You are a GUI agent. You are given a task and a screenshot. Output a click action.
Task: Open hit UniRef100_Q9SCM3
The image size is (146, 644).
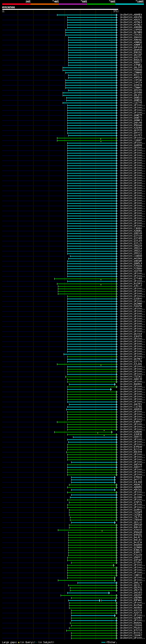[131, 90]
